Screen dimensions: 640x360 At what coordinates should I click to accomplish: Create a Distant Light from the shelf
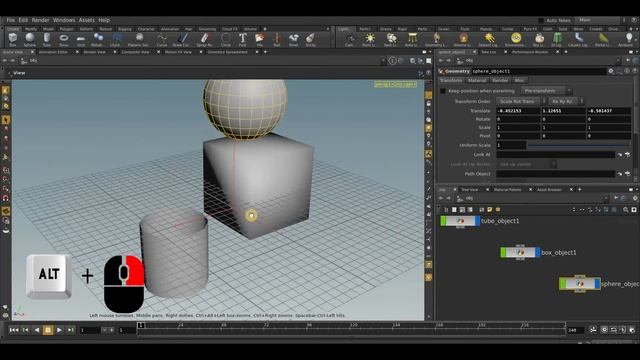coord(489,40)
